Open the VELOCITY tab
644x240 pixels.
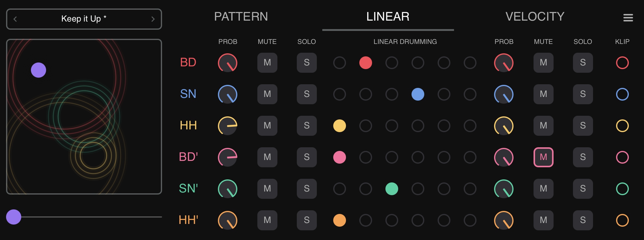click(x=534, y=17)
